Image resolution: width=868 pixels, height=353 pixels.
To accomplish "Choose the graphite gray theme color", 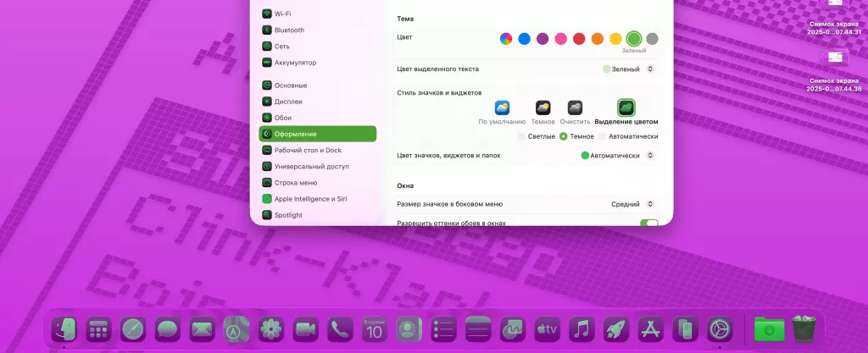I will [652, 39].
